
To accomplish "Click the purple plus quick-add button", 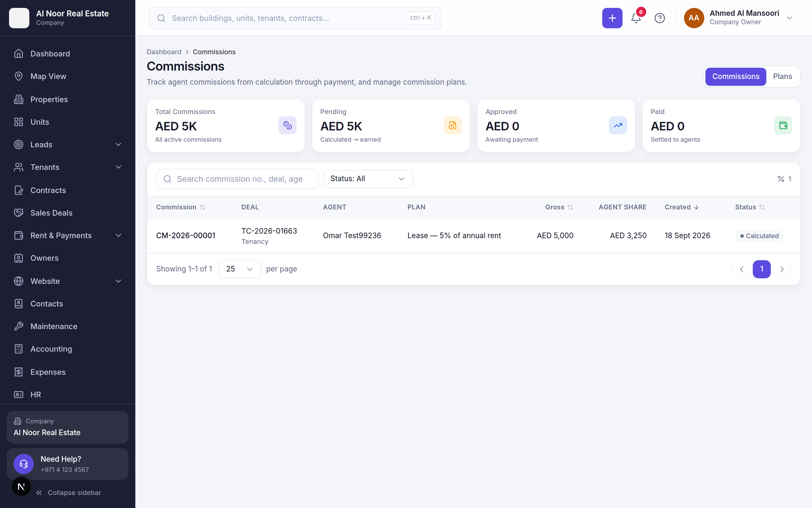I will 612,18.
